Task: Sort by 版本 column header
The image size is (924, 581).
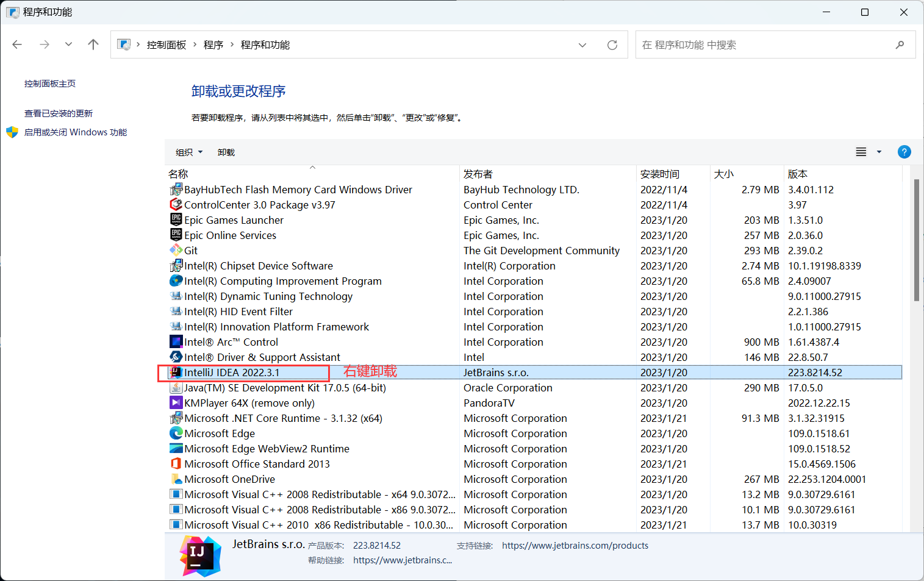Action: click(x=843, y=174)
